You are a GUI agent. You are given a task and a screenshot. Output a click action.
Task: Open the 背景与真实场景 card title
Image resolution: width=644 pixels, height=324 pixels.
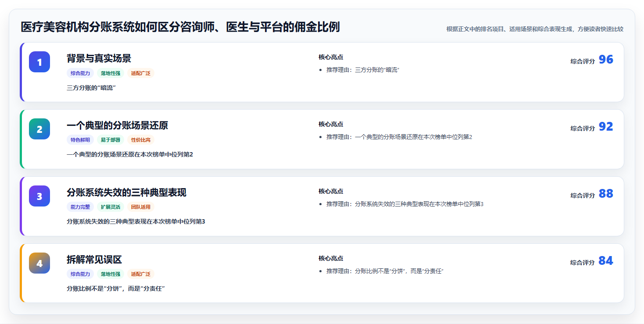point(99,58)
